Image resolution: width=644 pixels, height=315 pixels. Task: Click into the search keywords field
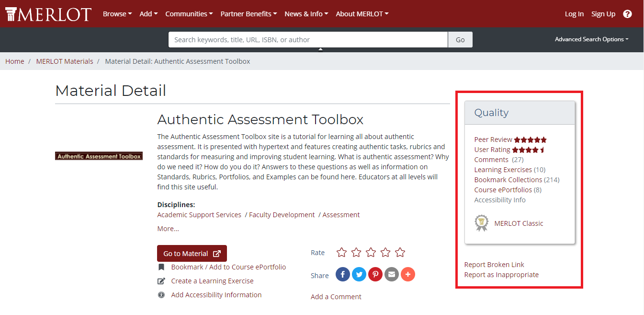pos(308,40)
